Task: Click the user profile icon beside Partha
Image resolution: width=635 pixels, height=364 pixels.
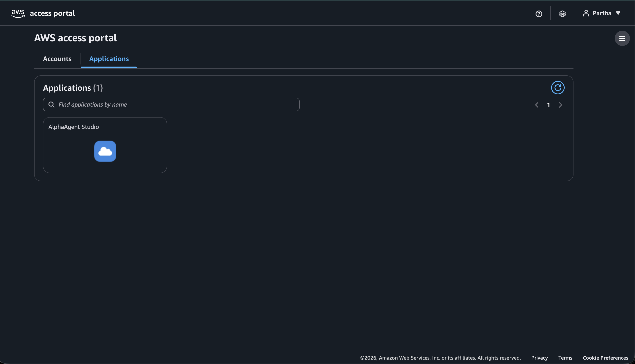Action: pos(586,13)
